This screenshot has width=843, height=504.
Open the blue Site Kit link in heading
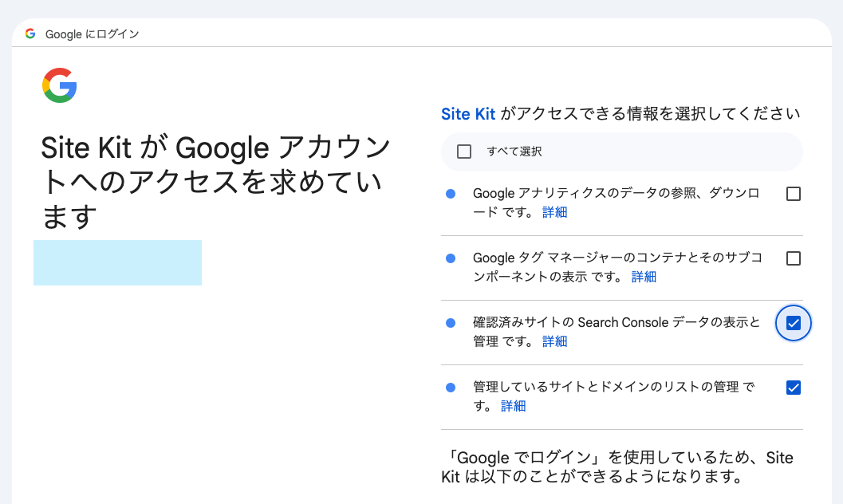pyautogui.click(x=468, y=114)
